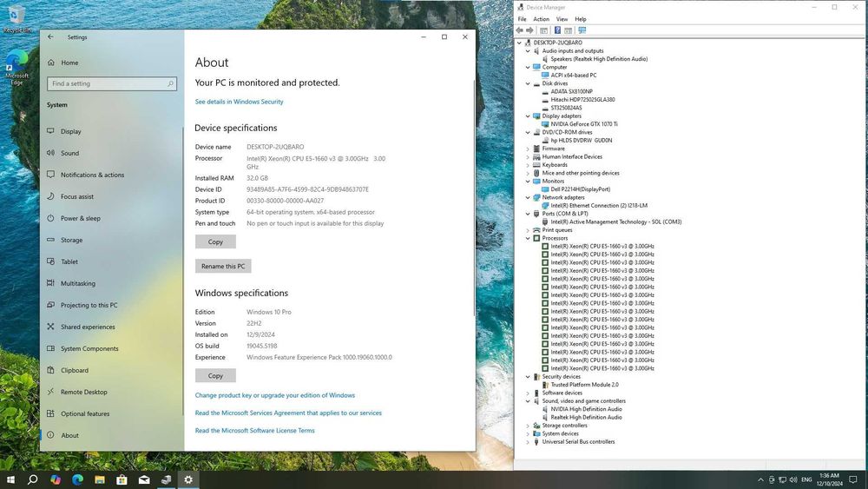The image size is (868, 489).
Task: Open Microsoft Services Agreement link
Action: tap(288, 413)
